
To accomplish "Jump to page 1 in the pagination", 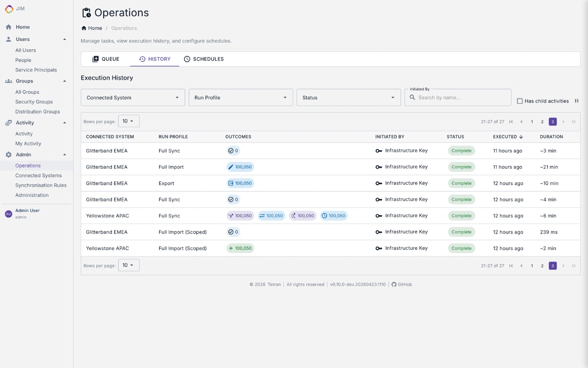I will click(532, 121).
